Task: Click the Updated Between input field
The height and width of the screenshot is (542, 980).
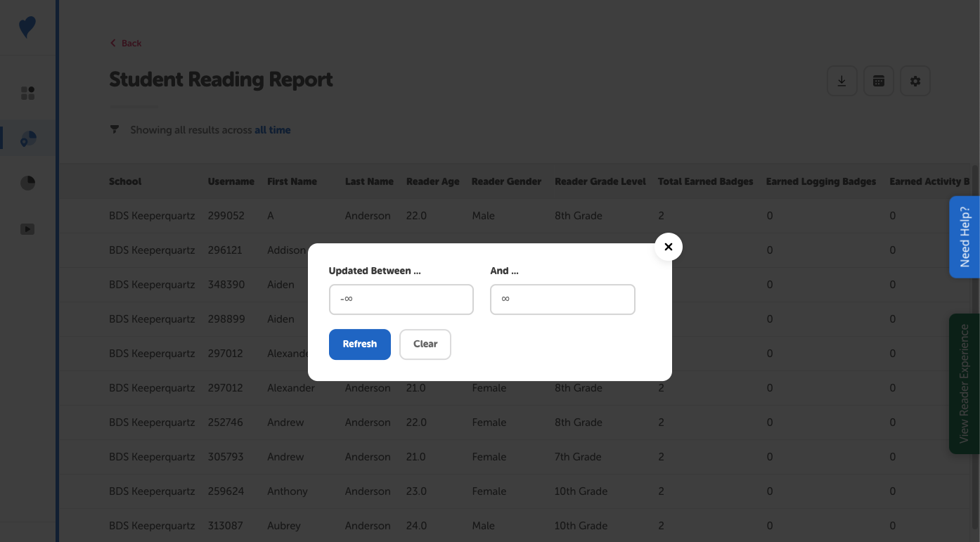Action: 401,299
